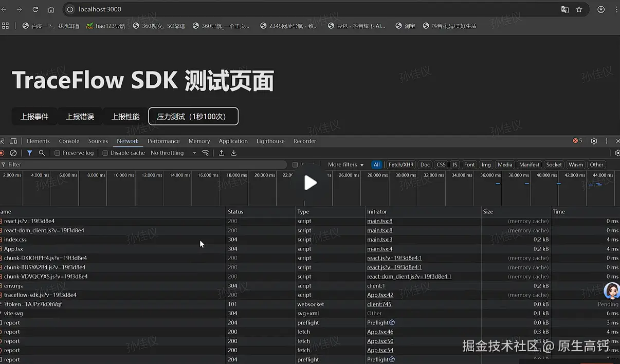The width and height of the screenshot is (620, 364).
Task: Sort by the Initiator column header
Action: click(423, 211)
